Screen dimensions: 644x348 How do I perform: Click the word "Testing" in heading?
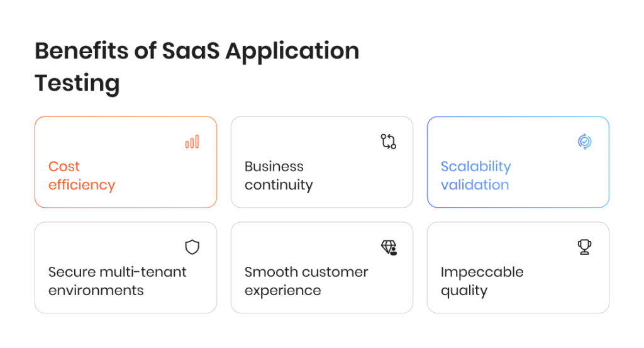77,83
